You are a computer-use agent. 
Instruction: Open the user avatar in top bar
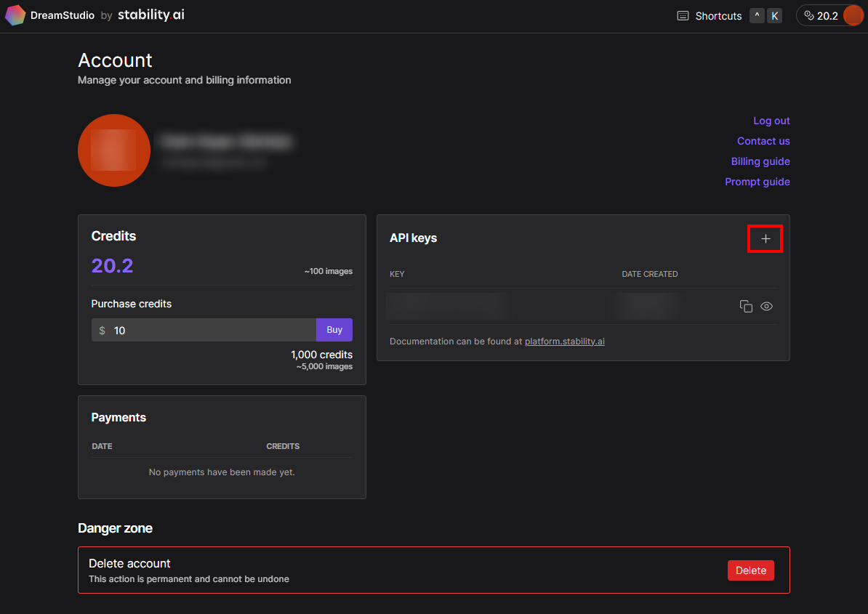853,16
